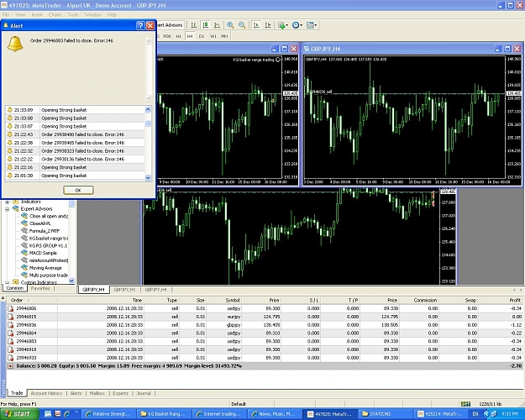Switch chart to candlestick mode
The height and width of the screenshot is (420, 525).
206,25
